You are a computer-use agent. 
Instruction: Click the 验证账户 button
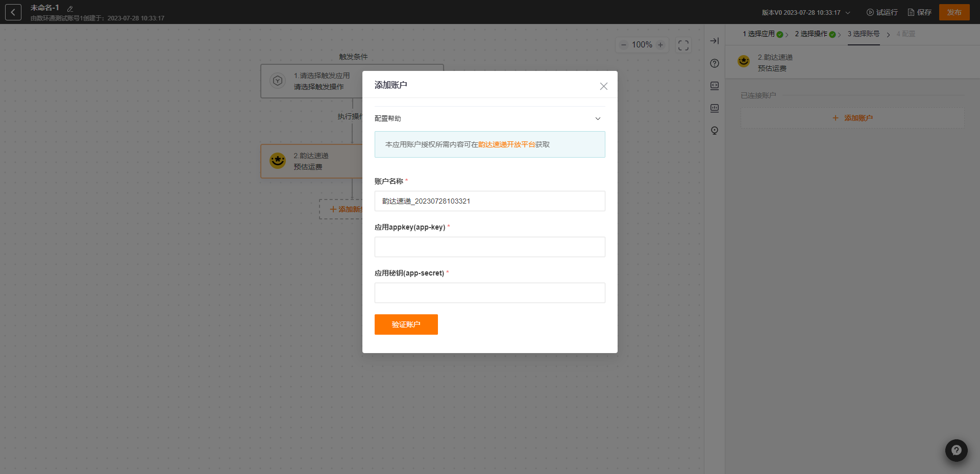tap(406, 325)
